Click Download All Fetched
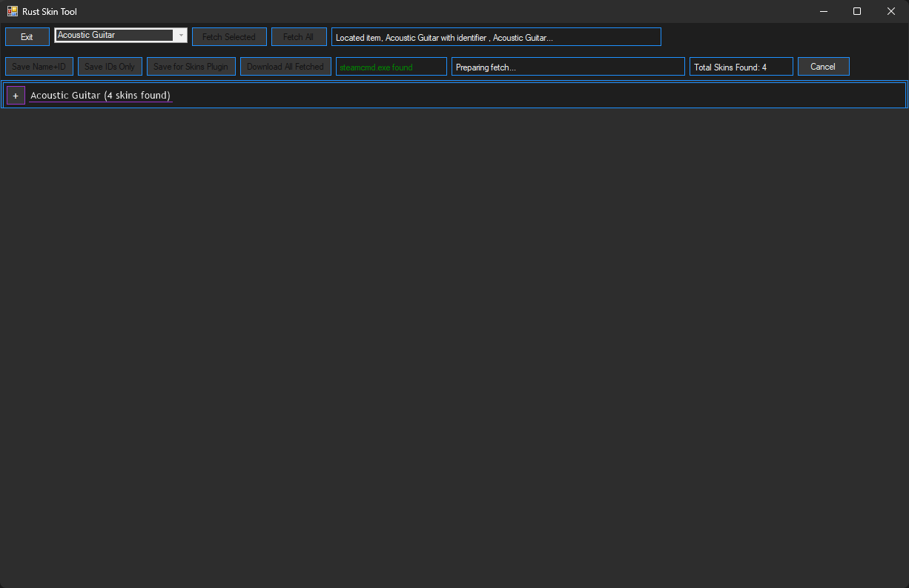 (285, 67)
